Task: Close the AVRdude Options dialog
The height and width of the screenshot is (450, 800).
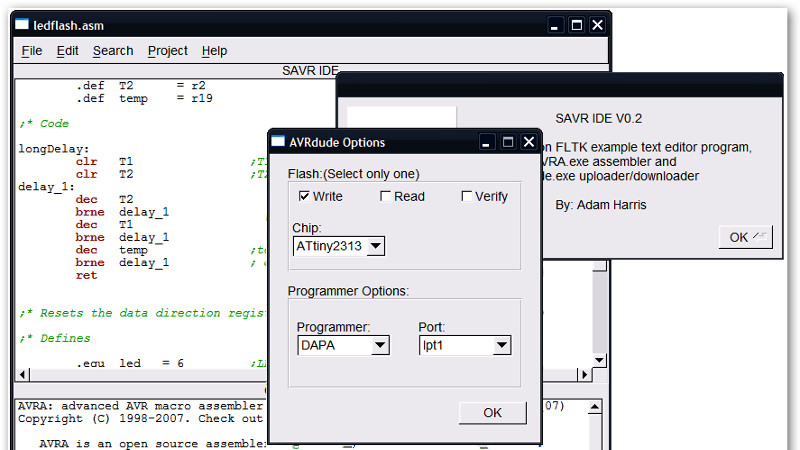Action: tap(529, 142)
